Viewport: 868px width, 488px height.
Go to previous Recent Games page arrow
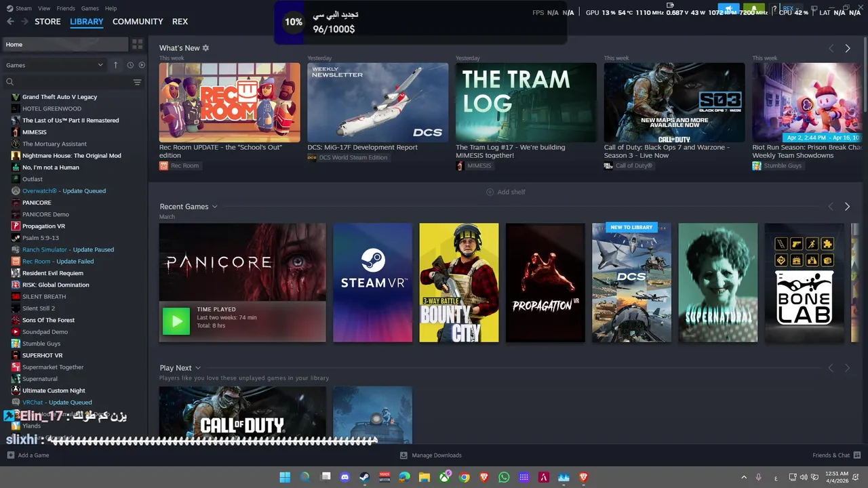pos(831,207)
